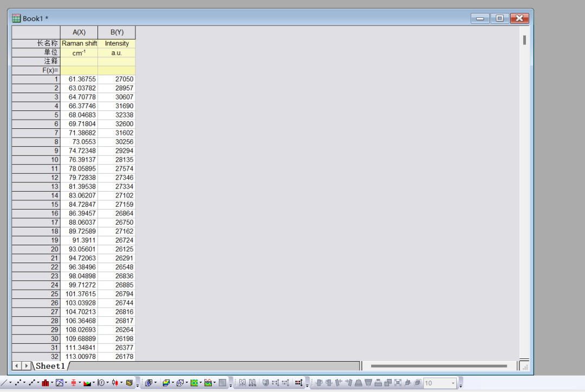
Task: Click the next sheet arrow button
Action: coord(27,366)
